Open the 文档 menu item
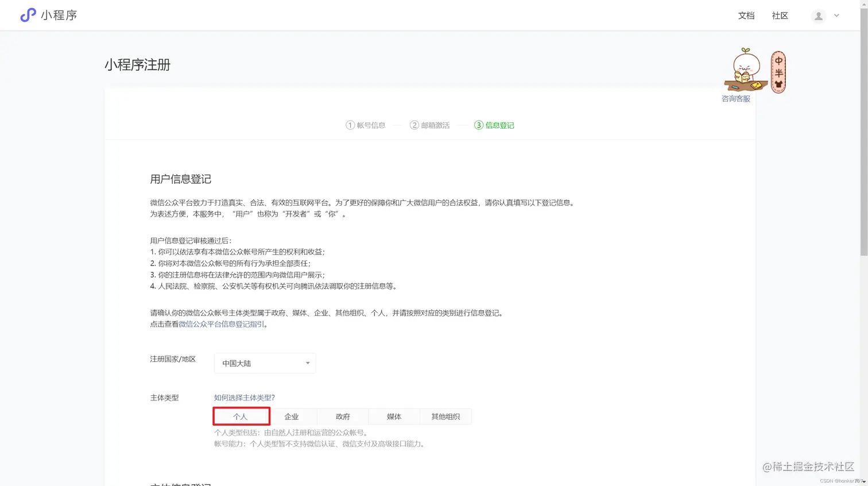Image resolution: width=868 pixels, height=486 pixels. tap(746, 16)
